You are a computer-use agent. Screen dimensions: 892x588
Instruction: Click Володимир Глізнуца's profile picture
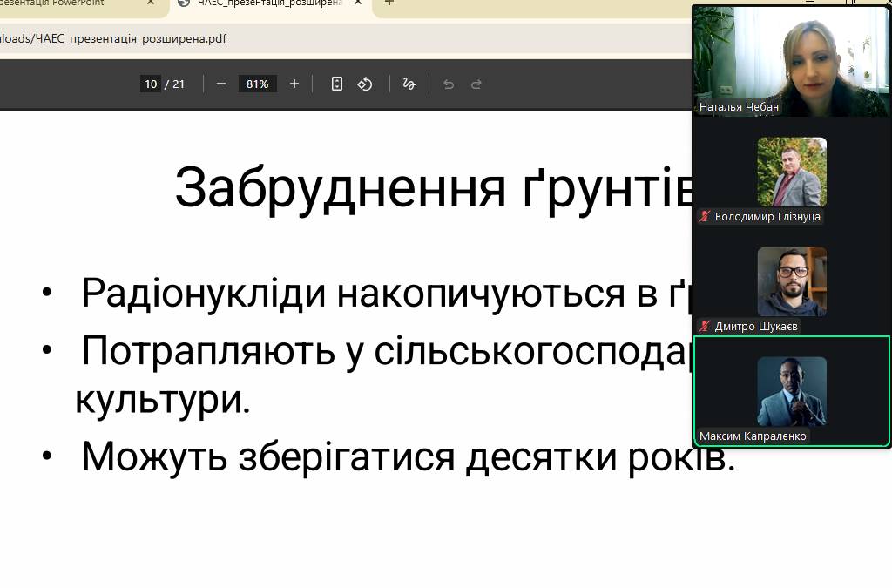[791, 172]
